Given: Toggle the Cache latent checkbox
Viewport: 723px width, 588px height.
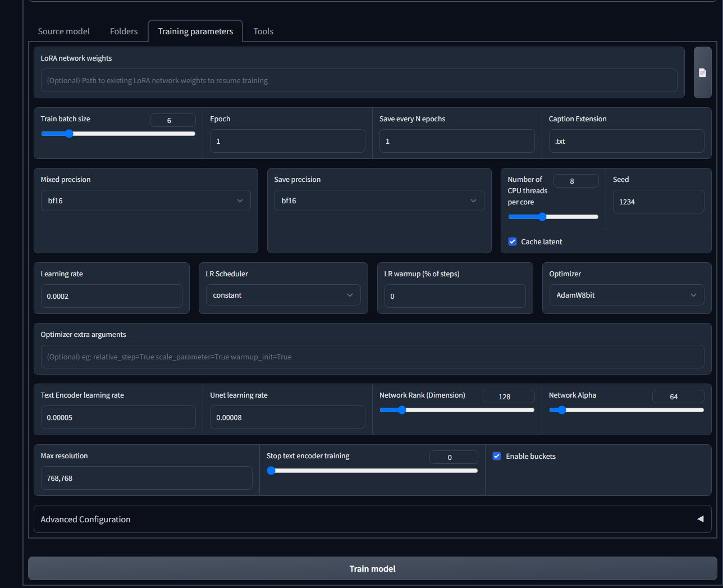Looking at the screenshot, I should (x=512, y=241).
